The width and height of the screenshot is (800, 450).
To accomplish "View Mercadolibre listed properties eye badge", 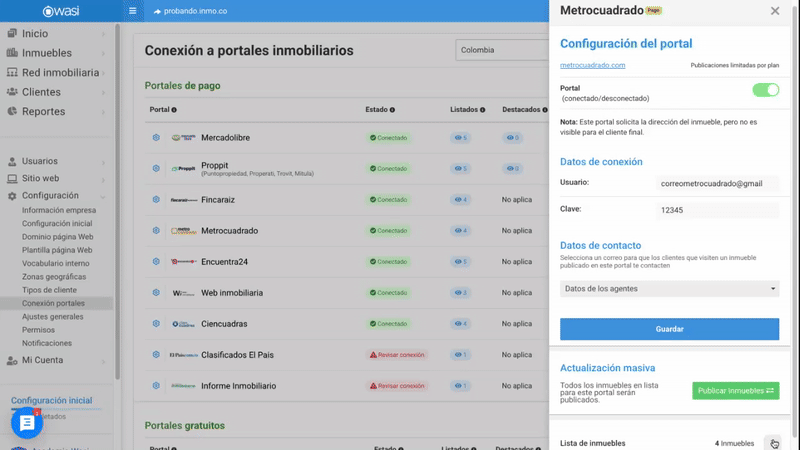I will (x=460, y=138).
